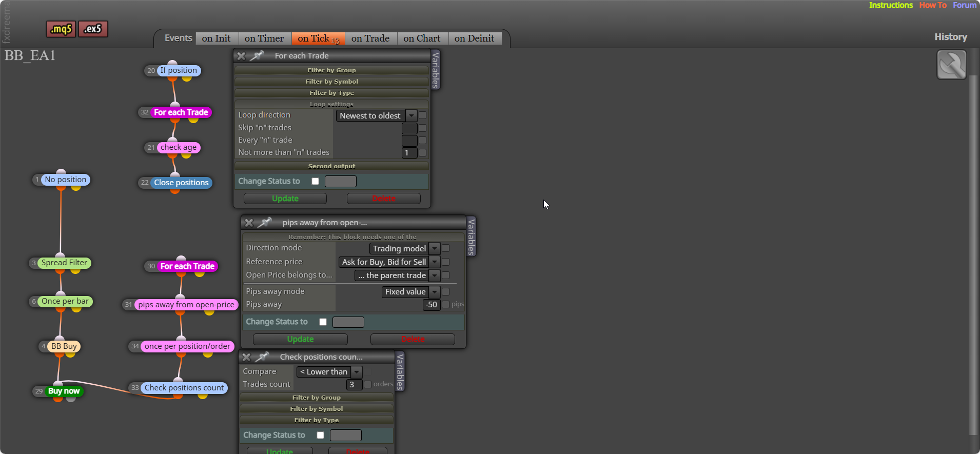
Task: Toggle Change Status checkbox in pips away panel
Action: click(323, 322)
